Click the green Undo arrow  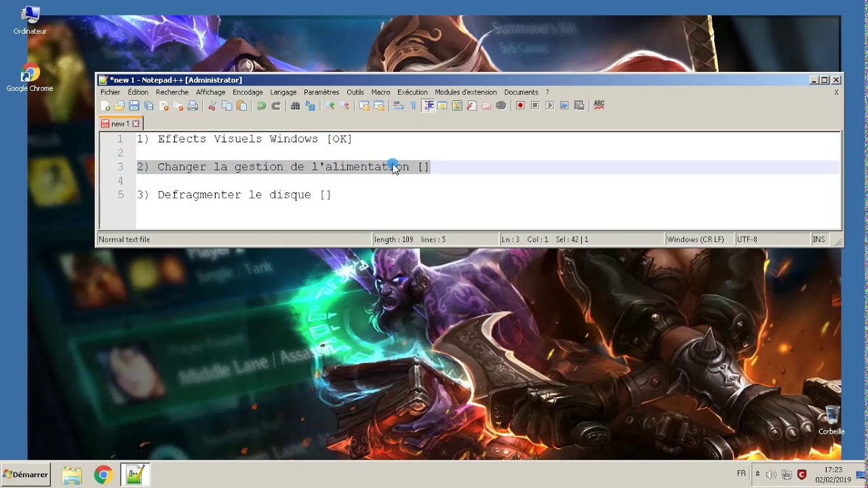(261, 106)
